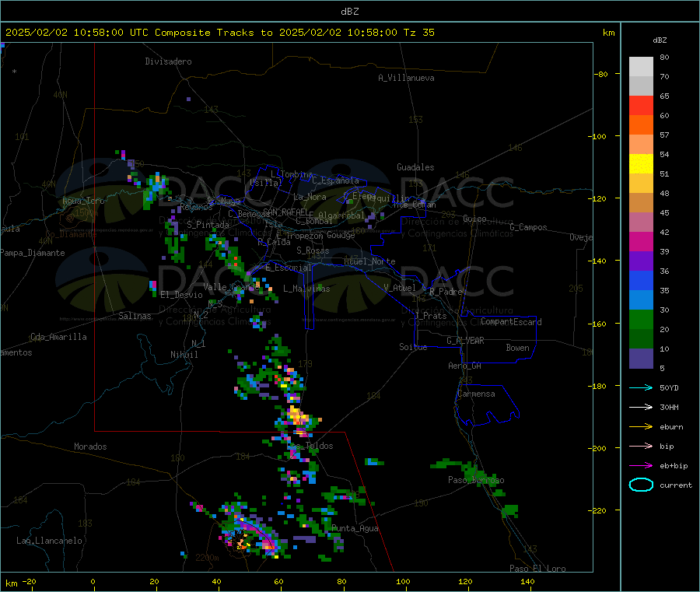Image resolution: width=700 pixels, height=592 pixels.
Task: Click the 'dBZ' title at the top
Action: point(349,12)
